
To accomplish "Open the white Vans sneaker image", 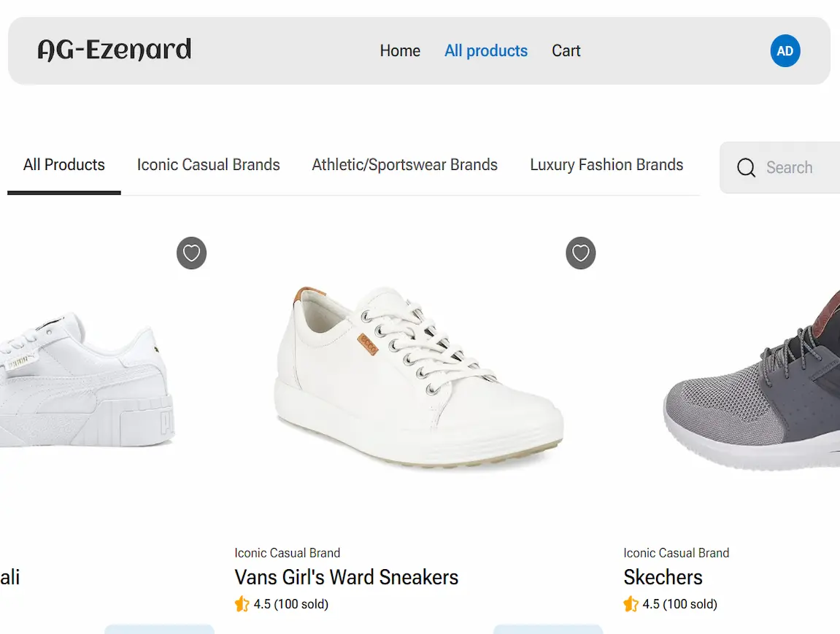I will (418, 377).
